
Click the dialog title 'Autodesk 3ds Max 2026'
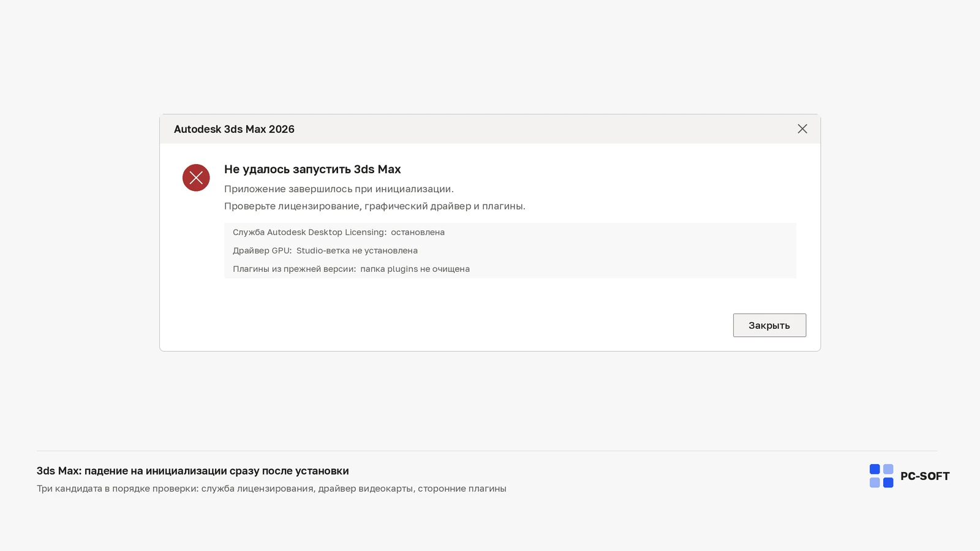(234, 129)
